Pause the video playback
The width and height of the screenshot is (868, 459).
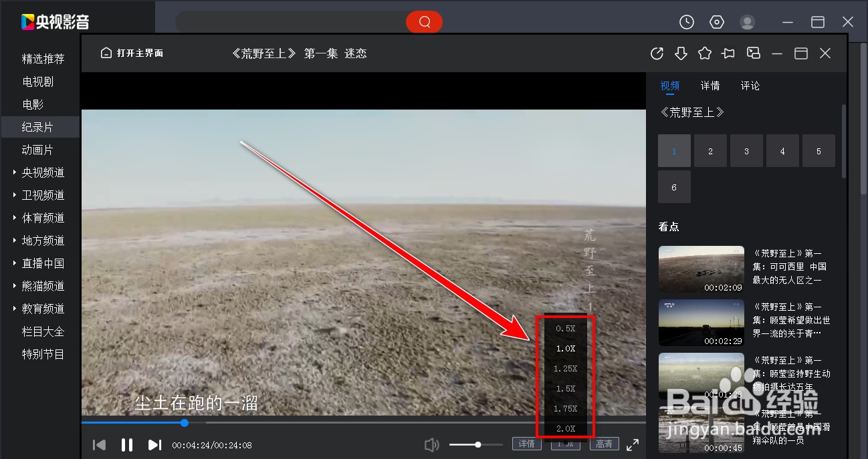pos(126,444)
